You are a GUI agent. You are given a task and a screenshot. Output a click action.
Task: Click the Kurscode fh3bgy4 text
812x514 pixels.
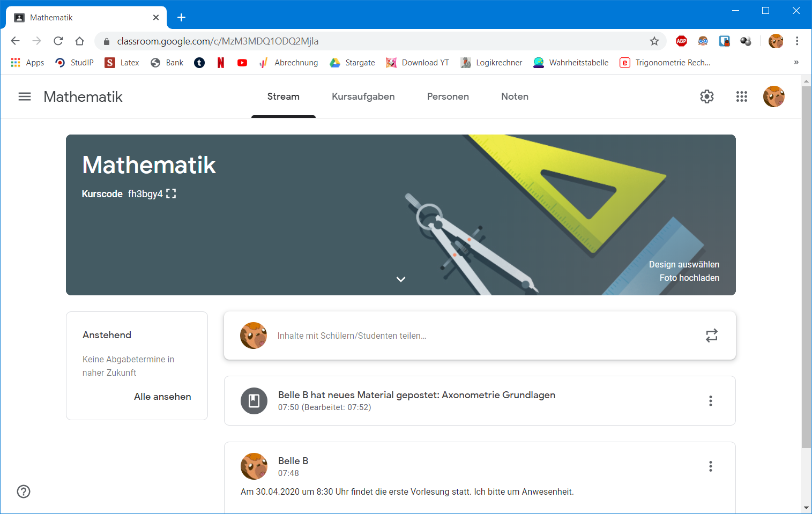pos(145,193)
